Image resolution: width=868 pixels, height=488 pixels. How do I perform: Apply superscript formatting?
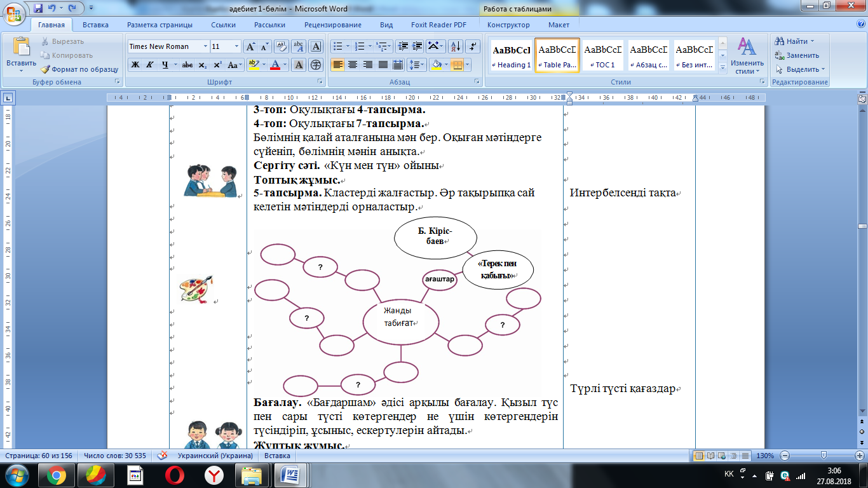click(x=217, y=65)
